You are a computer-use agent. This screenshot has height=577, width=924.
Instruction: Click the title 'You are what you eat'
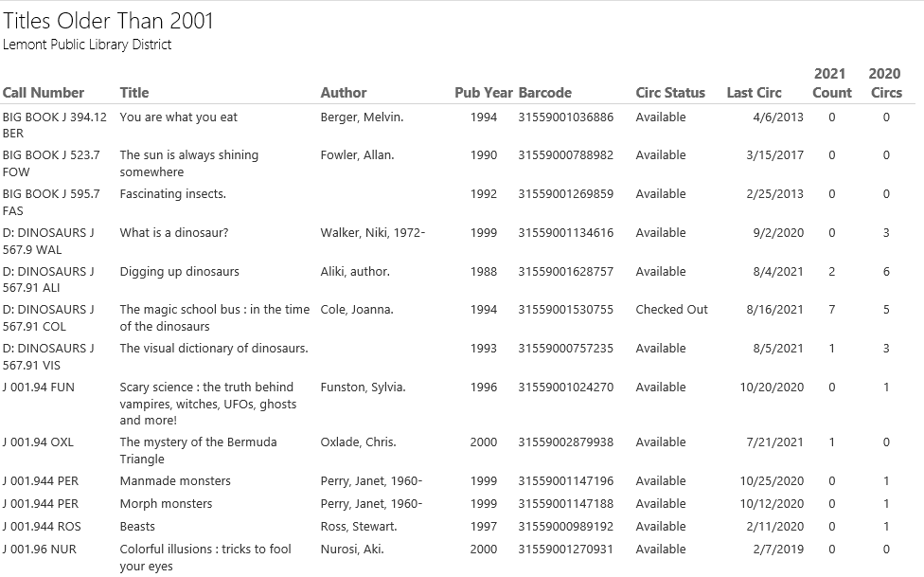[179, 117]
